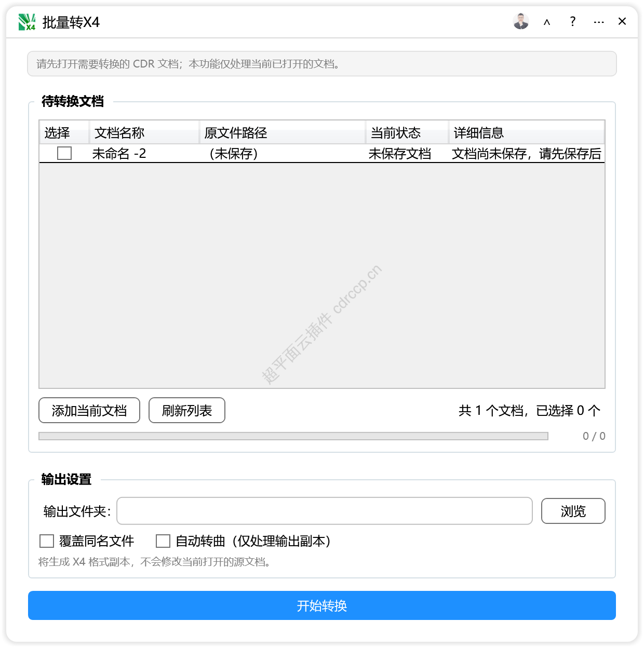The image size is (644, 648).
Task: Sort by 文档名称 column header
Action: 144,132
